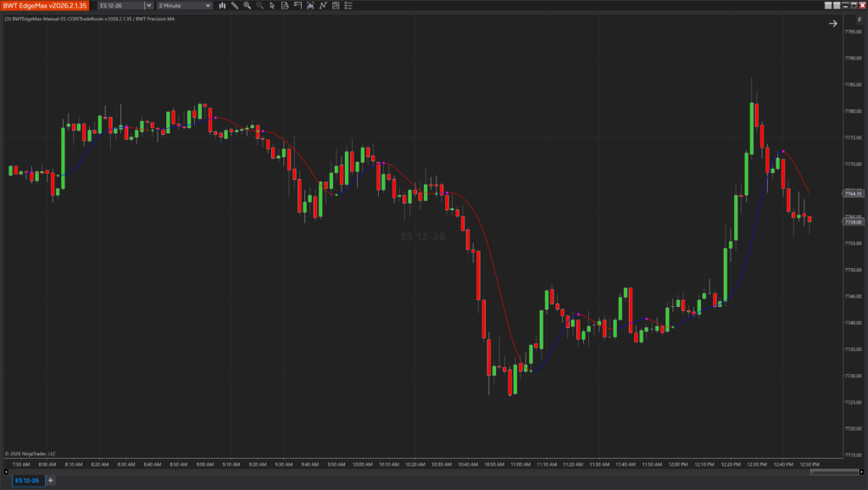Click the zoom out magnifier
The width and height of the screenshot is (868, 490).
click(259, 6)
